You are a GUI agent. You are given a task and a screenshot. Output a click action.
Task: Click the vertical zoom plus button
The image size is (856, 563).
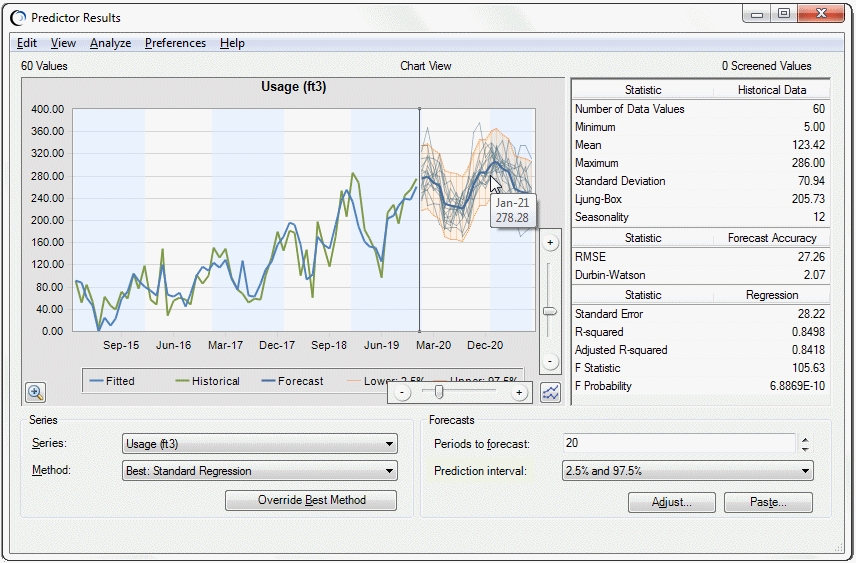[550, 242]
